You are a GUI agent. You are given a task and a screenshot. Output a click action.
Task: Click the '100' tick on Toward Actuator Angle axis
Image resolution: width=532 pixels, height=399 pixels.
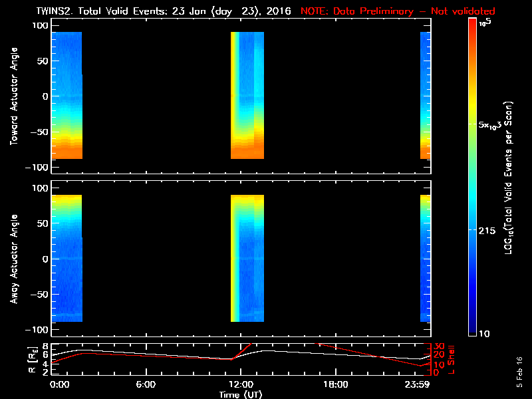pyautogui.click(x=40, y=25)
